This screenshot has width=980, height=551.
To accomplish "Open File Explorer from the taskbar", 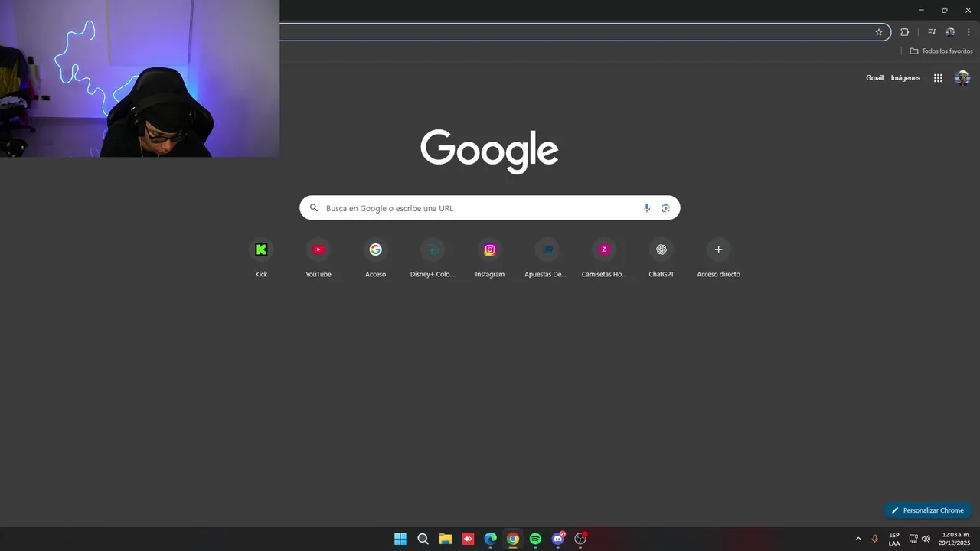I will point(446,539).
